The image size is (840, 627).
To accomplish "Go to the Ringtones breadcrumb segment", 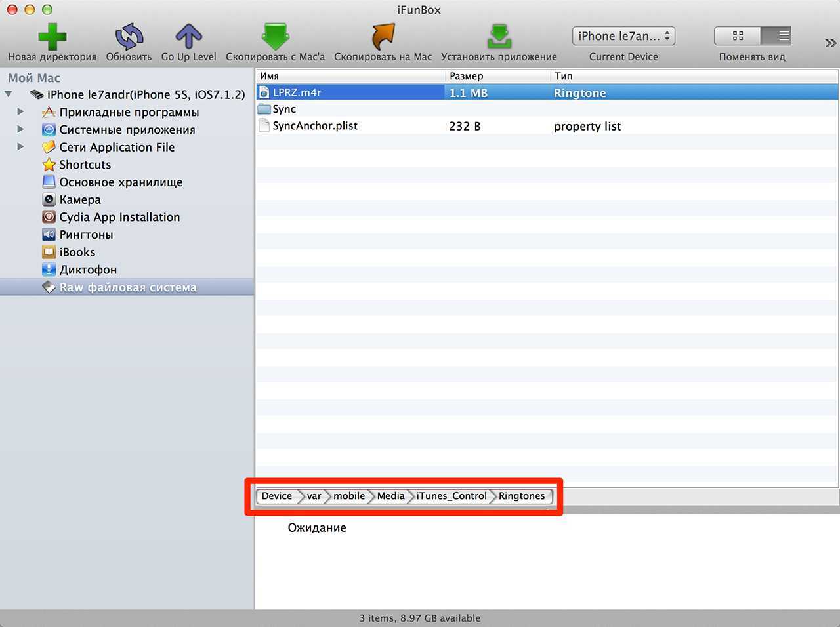I will click(x=522, y=496).
